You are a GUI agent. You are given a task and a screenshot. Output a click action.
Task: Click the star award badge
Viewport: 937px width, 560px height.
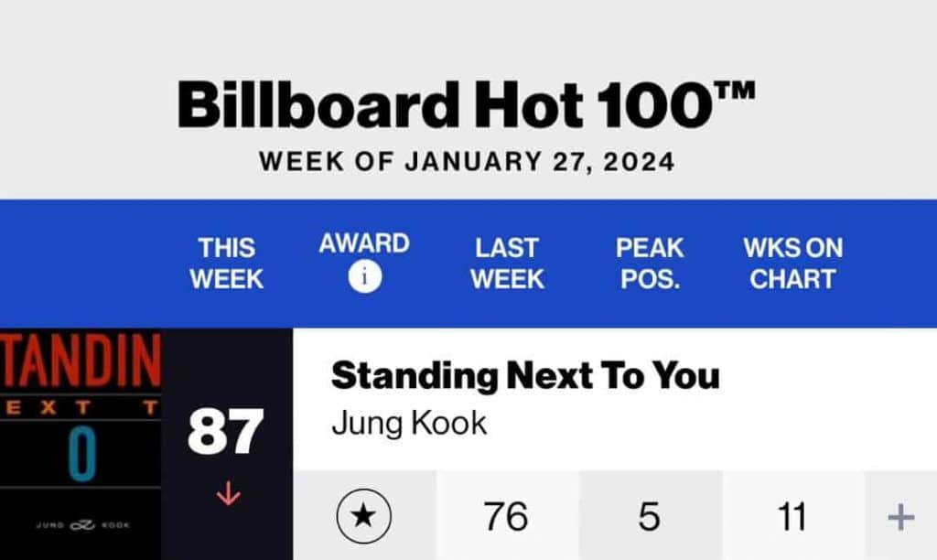pos(364,517)
